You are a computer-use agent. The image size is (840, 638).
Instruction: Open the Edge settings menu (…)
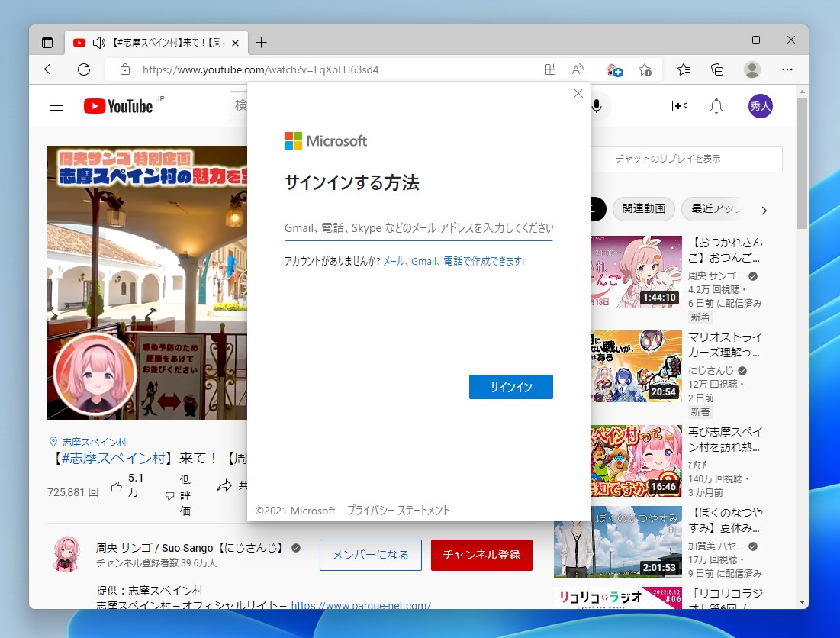[x=787, y=69]
